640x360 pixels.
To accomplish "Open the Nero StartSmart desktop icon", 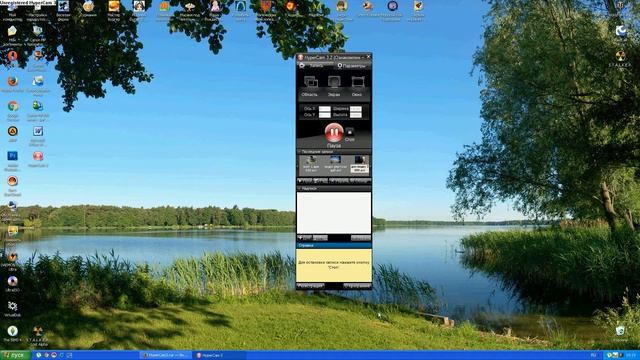I will [x=13, y=181].
